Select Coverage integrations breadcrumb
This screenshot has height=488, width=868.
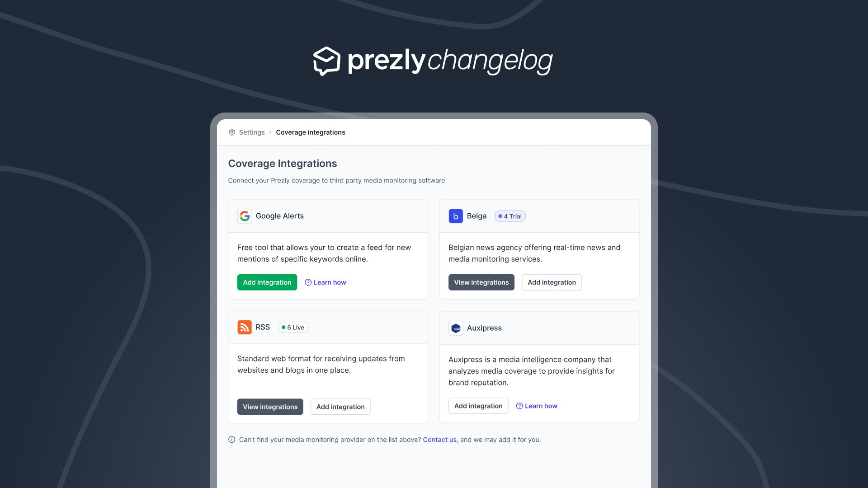311,131
